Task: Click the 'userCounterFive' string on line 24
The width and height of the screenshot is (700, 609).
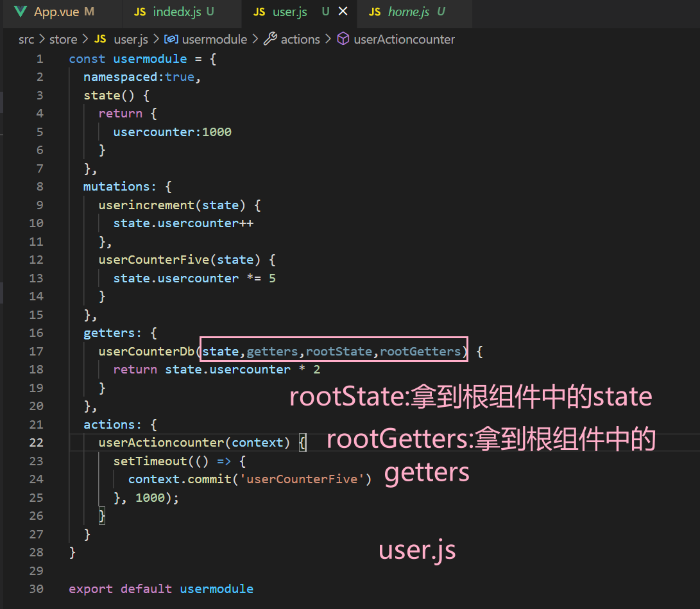Action: [x=302, y=479]
